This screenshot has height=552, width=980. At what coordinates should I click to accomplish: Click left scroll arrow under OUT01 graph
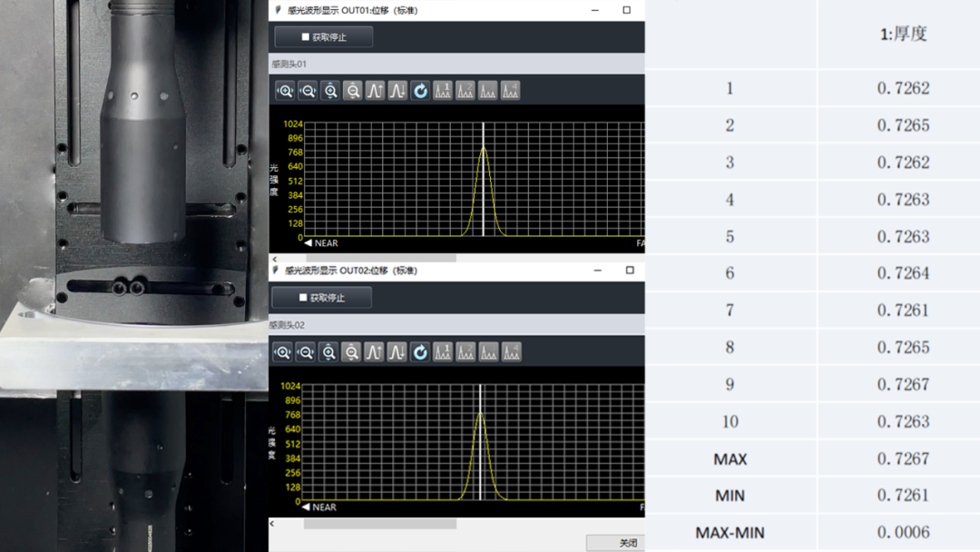(275, 260)
